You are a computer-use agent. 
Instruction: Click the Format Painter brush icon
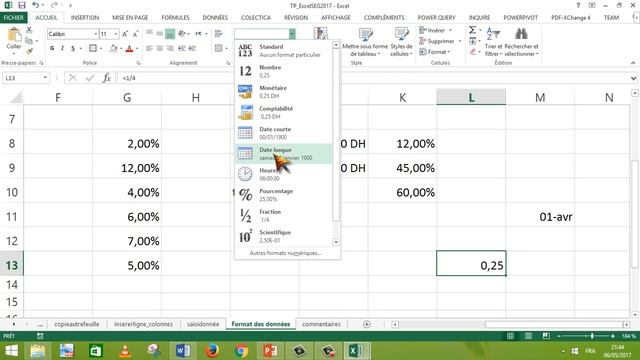(x=29, y=51)
